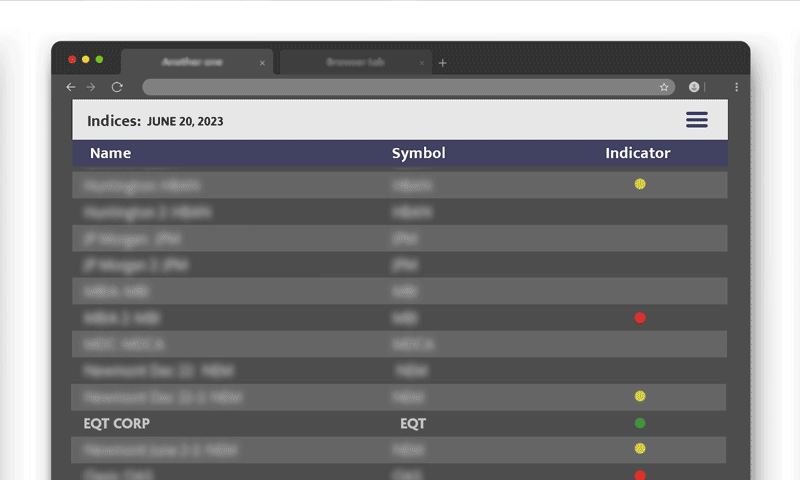The image size is (800, 480).
Task: Focus the browser address bar
Action: point(400,87)
